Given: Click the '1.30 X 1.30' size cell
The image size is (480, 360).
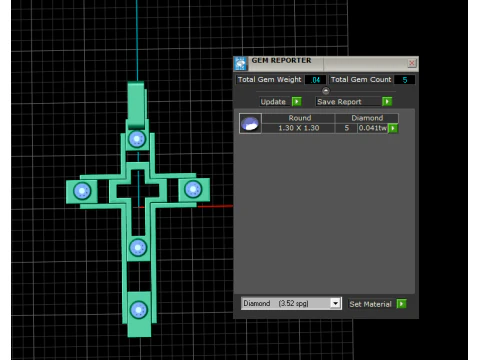Looking at the screenshot, I should [298, 128].
